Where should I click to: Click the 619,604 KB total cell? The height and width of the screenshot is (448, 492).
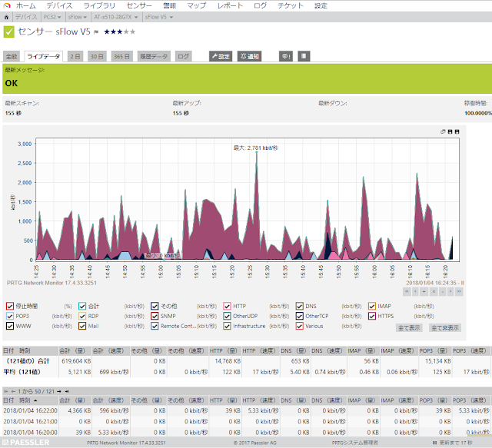coord(76,361)
